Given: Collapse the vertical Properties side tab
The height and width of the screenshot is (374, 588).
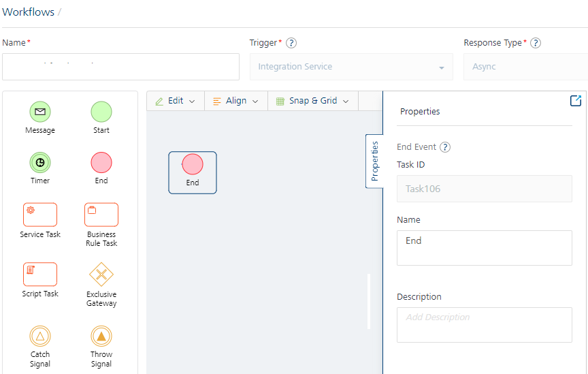Looking at the screenshot, I should tap(374, 161).
